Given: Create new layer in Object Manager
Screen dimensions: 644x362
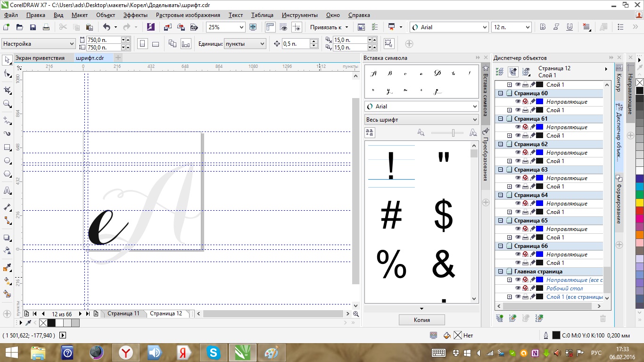Looking at the screenshot, I should click(x=500, y=319).
